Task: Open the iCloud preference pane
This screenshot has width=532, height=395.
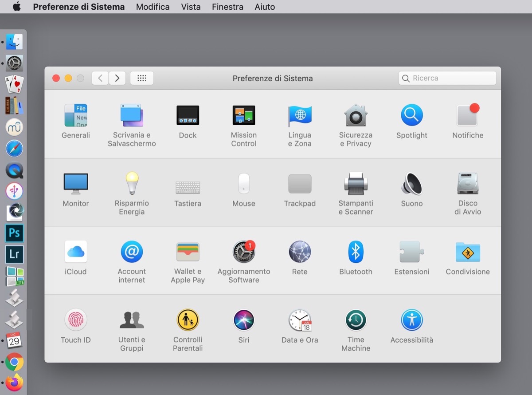Action: click(76, 252)
